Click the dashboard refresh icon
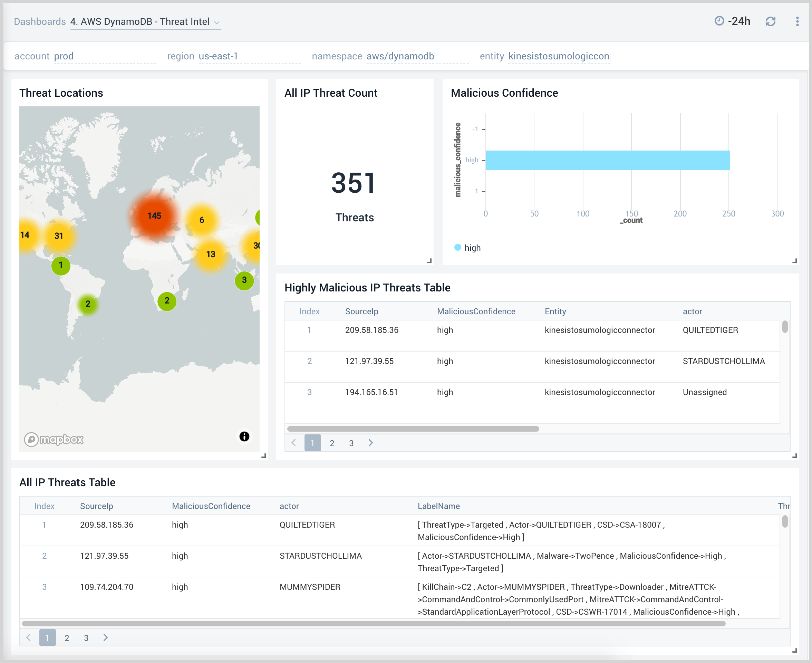The image size is (812, 663). pyautogui.click(x=770, y=21)
